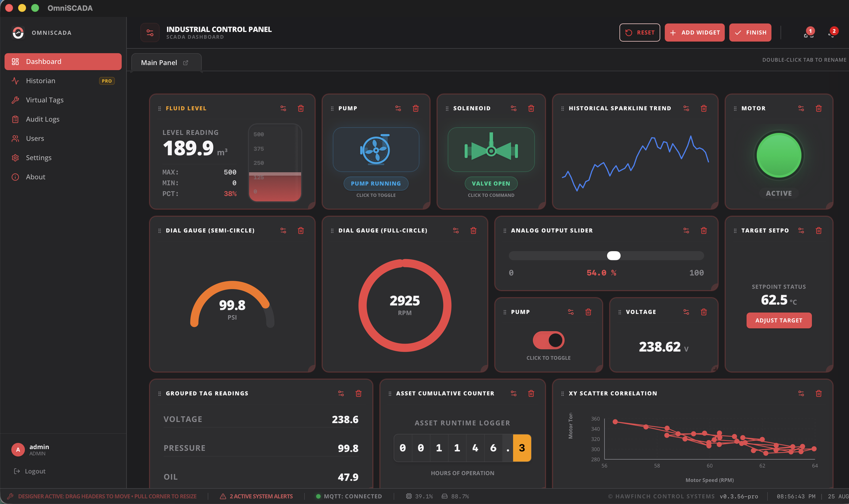Image resolution: width=849 pixels, height=504 pixels.
Task: Open the pop-out icon on Main Panel tab
Action: (186, 63)
